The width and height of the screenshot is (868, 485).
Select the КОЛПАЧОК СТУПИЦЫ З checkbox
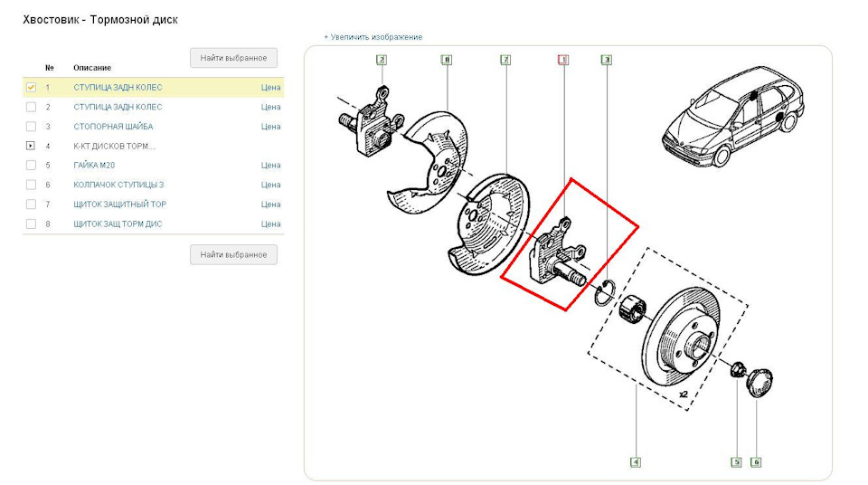pos(31,185)
